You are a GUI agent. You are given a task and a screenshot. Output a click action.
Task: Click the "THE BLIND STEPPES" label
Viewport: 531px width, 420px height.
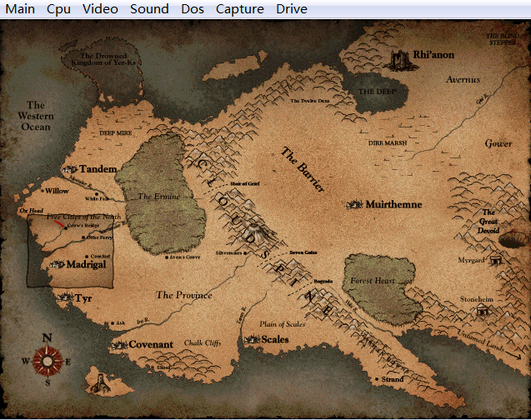tap(503, 39)
